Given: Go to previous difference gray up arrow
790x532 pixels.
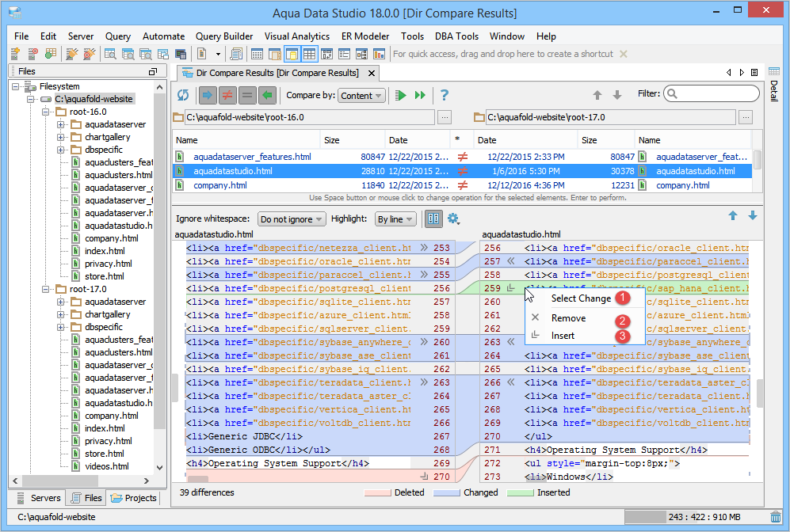Looking at the screenshot, I should point(597,95).
